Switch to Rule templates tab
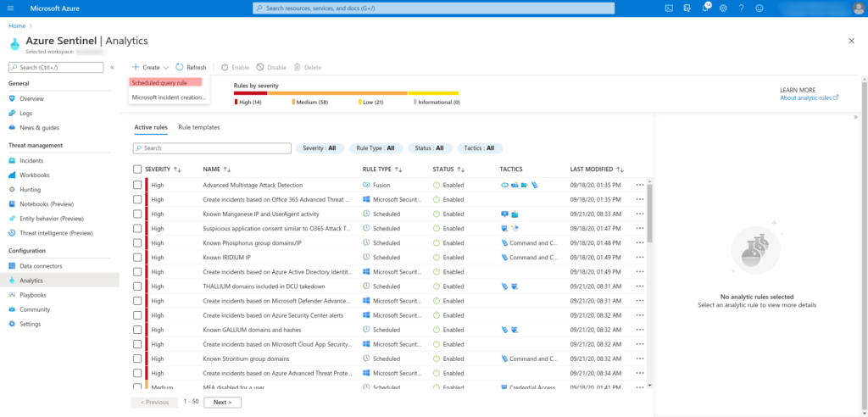This screenshot has height=417, width=868. coord(198,127)
